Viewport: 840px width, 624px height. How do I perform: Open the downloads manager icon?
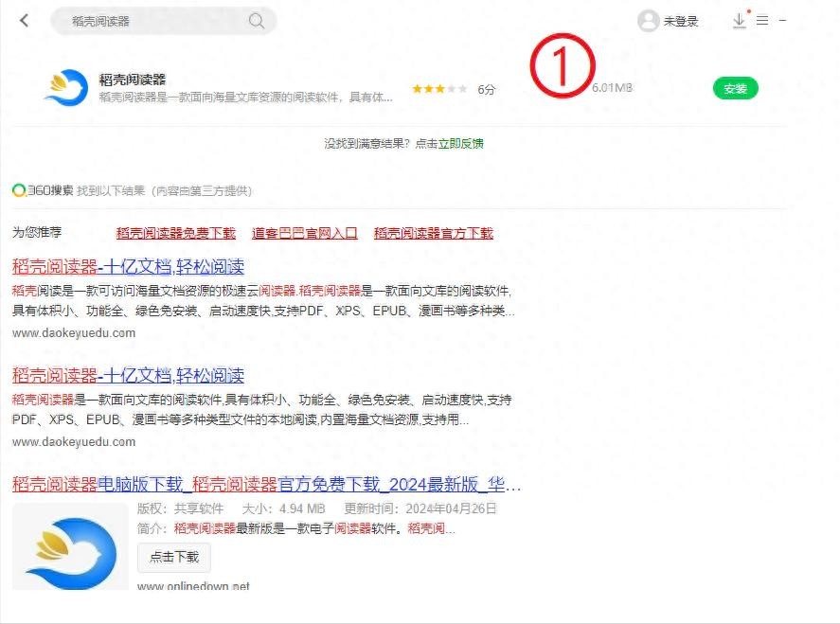click(x=740, y=21)
